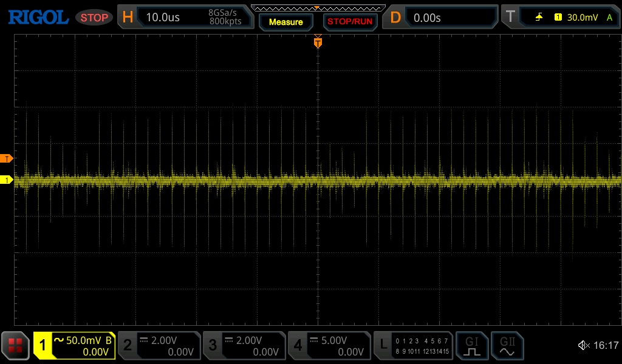This screenshot has width=622, height=364.
Task: Click the muted speaker sound icon
Action: [583, 346]
